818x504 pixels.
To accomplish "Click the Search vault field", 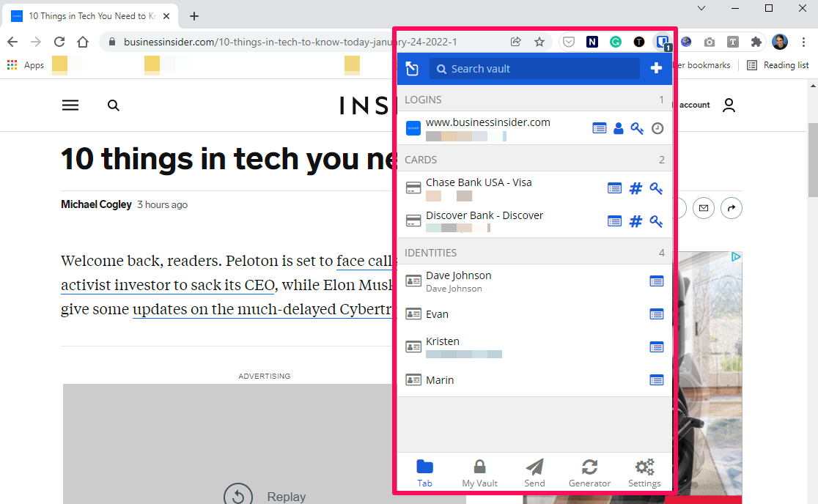I will (534, 69).
